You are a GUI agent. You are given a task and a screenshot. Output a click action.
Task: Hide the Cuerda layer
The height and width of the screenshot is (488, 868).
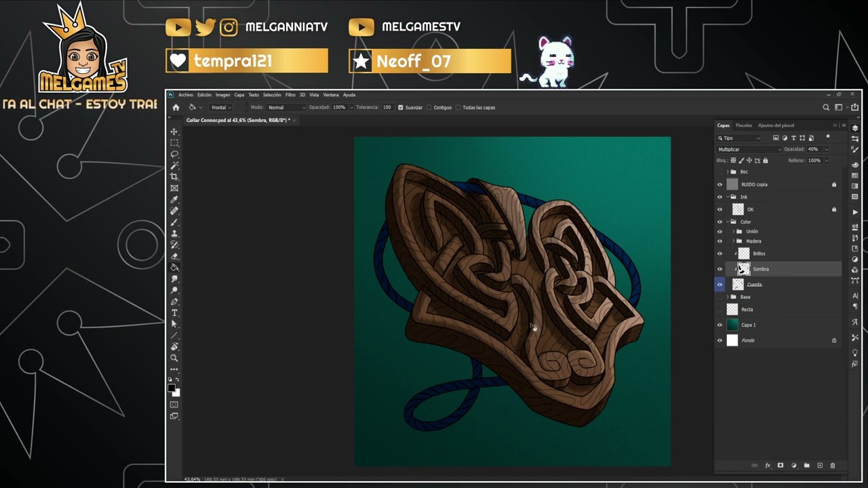[719, 285]
